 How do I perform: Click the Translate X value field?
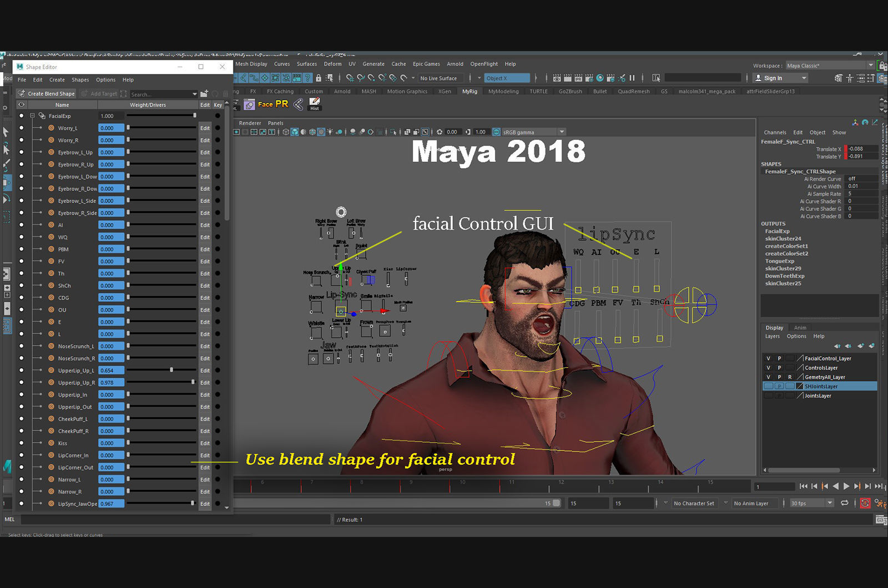pos(862,149)
